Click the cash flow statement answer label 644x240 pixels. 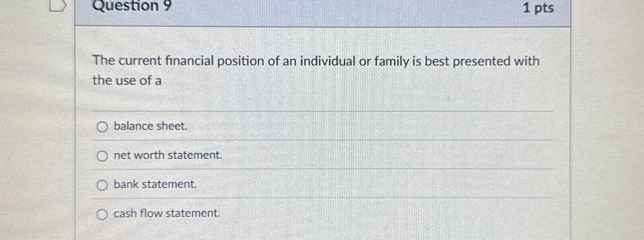166,214
